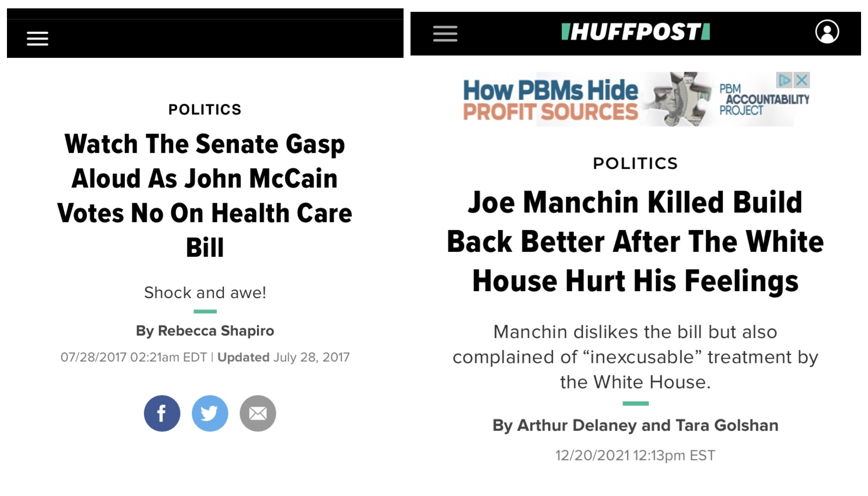Open hamburger menu on left article page
Image resolution: width=868 pixels, height=496 pixels.
pyautogui.click(x=37, y=38)
